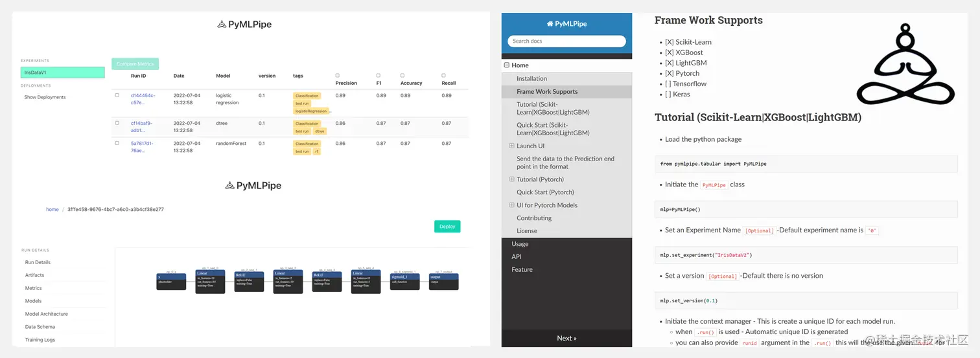Open the Contributing docs page
Screen dimensions: 980x358
566,218
